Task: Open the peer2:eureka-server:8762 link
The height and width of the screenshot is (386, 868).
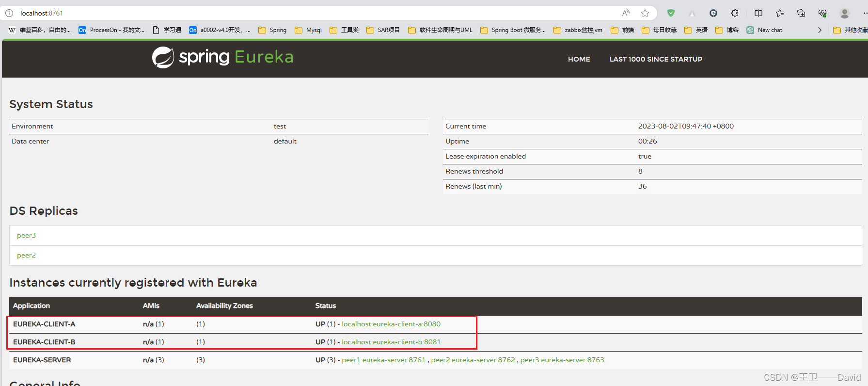Action: click(x=473, y=360)
